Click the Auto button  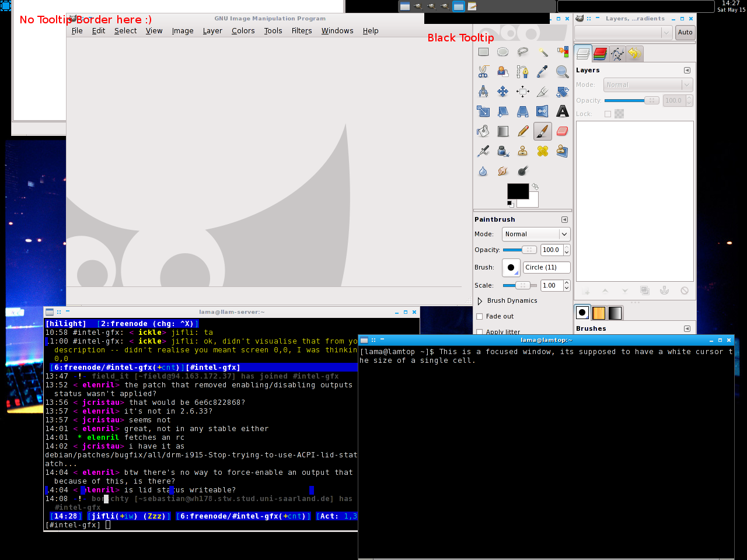tap(685, 33)
